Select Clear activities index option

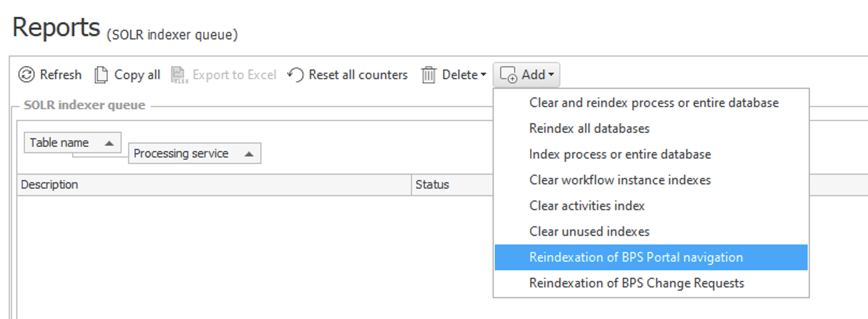coord(586,206)
